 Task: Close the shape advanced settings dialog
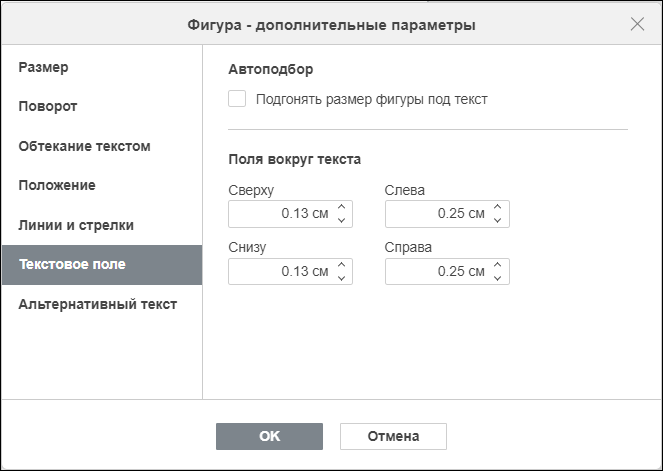click(637, 24)
